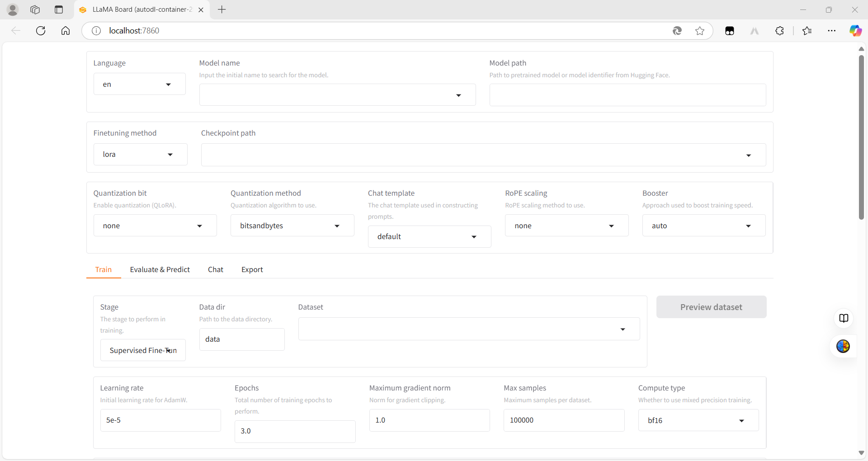Open the Finetuning method dropdown
The height and width of the screenshot is (461, 868).
(x=140, y=155)
